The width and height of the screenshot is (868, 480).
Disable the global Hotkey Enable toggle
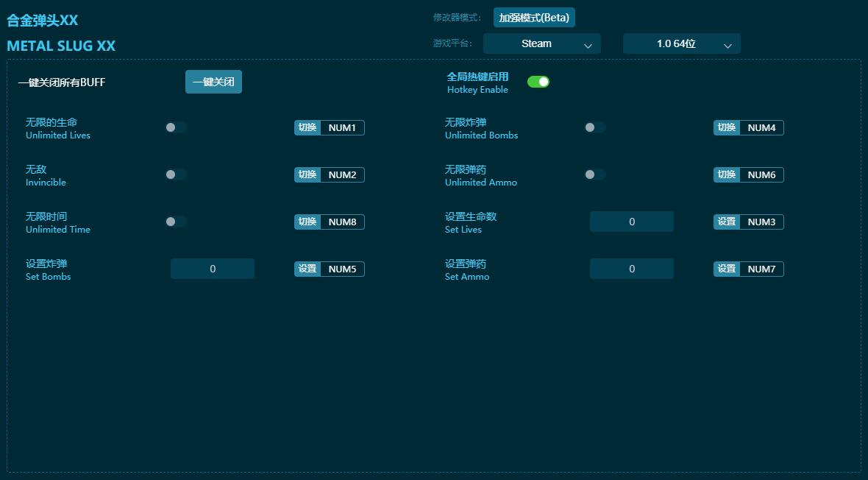tap(538, 82)
